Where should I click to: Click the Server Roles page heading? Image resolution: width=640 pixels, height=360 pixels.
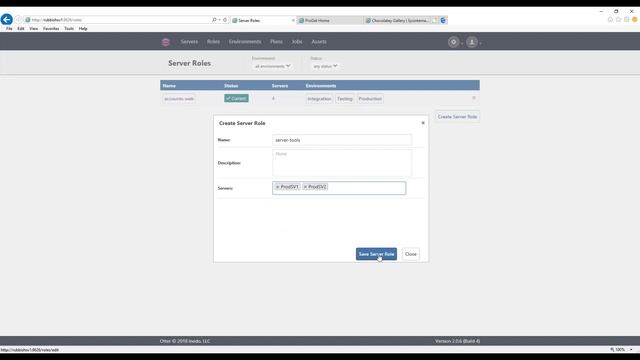tap(189, 63)
